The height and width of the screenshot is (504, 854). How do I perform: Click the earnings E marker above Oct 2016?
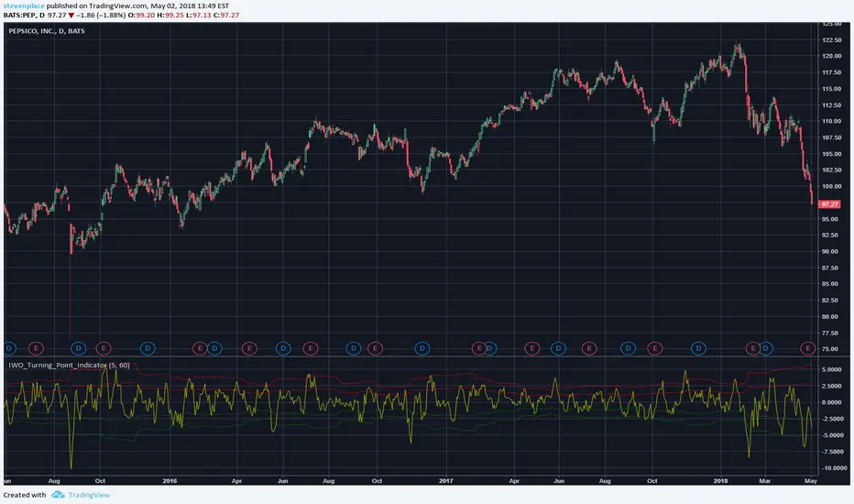click(x=375, y=348)
